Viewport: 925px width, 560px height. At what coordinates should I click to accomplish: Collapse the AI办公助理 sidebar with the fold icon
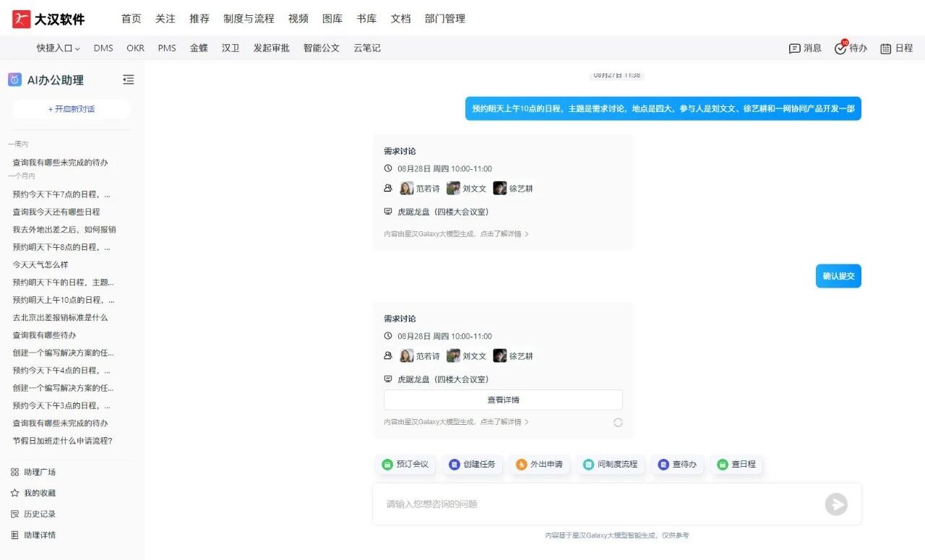coord(128,80)
